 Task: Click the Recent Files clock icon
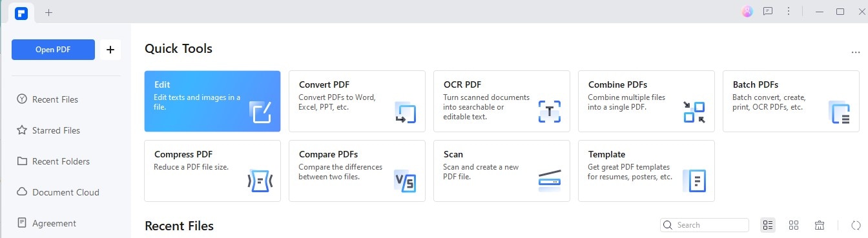[22, 99]
